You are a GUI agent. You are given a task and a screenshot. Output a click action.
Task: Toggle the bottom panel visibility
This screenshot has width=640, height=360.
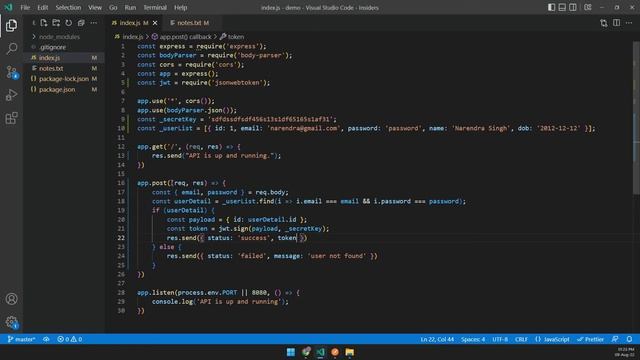(x=562, y=7)
